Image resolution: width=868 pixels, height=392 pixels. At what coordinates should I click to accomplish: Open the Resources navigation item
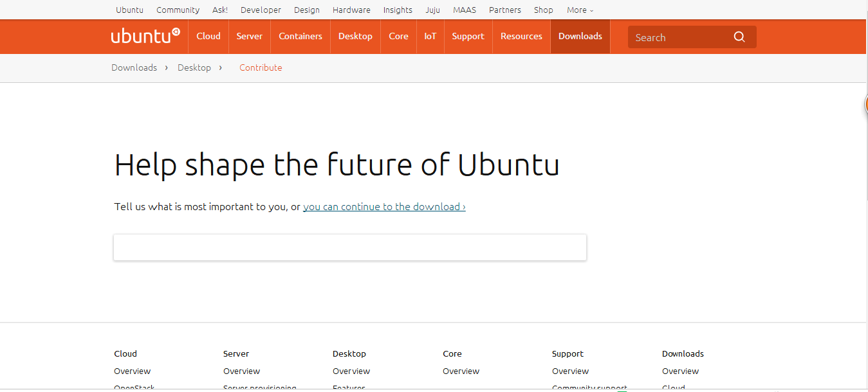[521, 36]
